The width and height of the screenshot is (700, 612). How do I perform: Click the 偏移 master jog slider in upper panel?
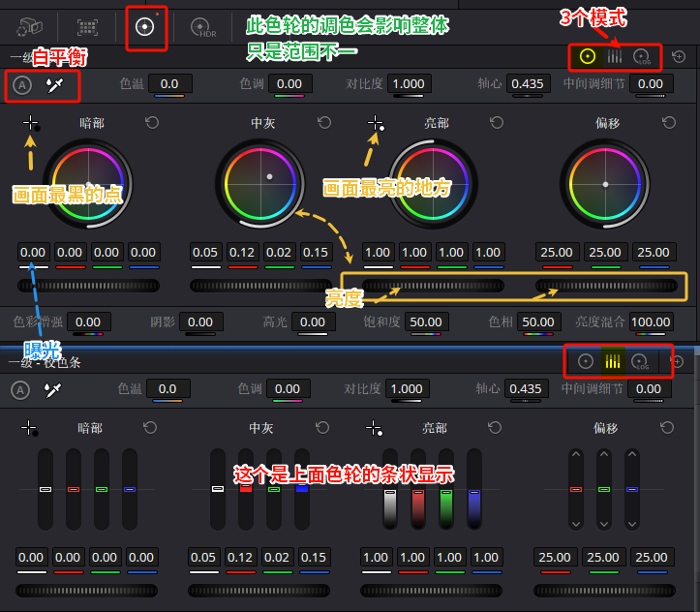[606, 286]
